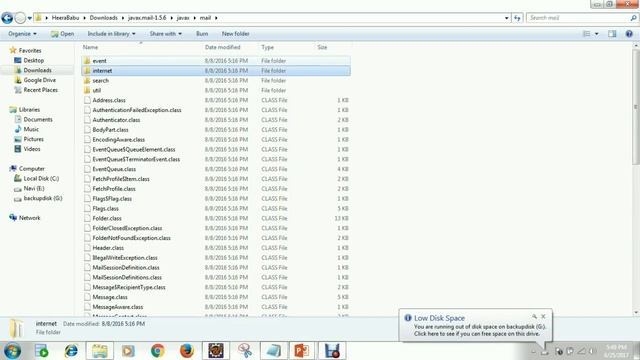Select MessageAware.class file
Image resolution: width=640 pixels, height=360 pixels.
(118, 307)
